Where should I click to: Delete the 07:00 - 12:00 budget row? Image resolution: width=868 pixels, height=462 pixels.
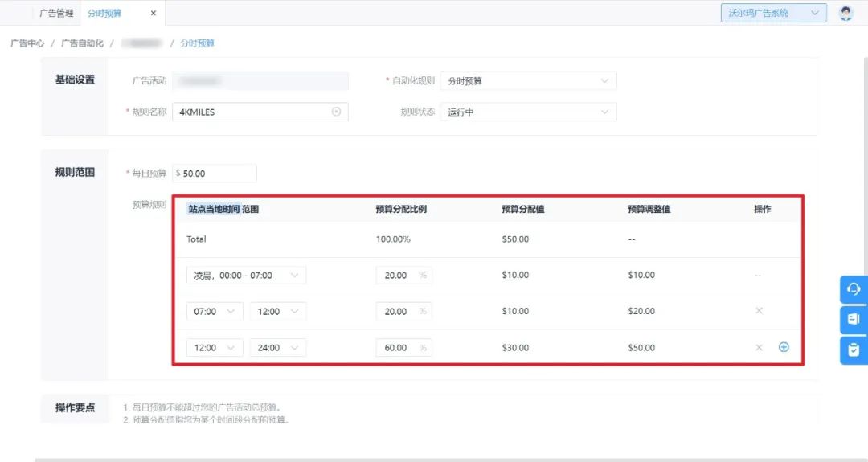[x=759, y=311]
